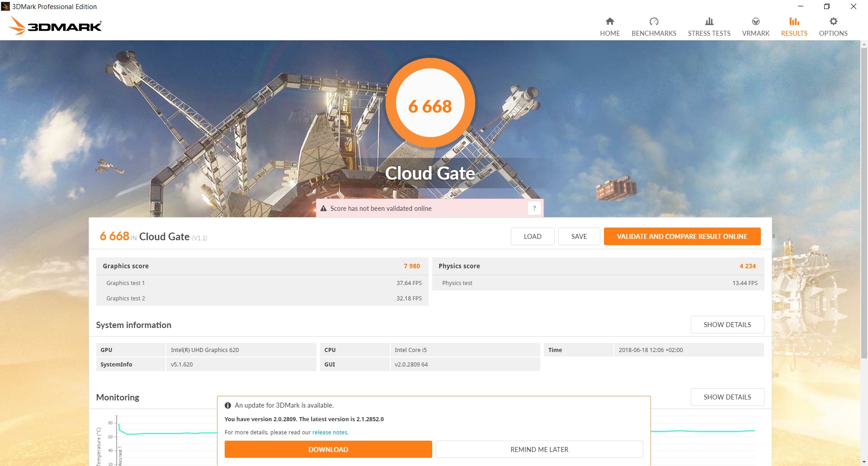Restore down the 3DMark window
Screen dimensions: 868x466
pos(827,6)
